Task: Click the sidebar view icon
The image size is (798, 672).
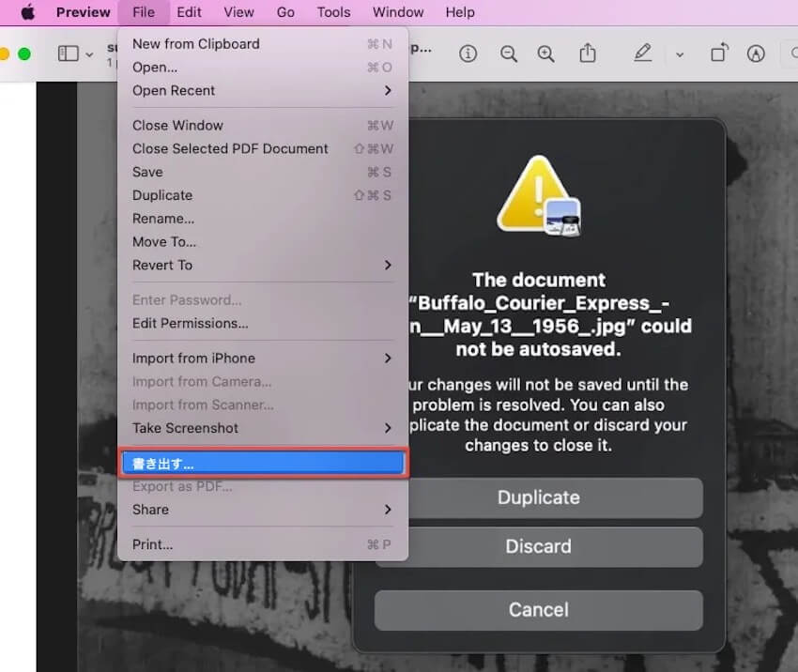Action: point(68,54)
